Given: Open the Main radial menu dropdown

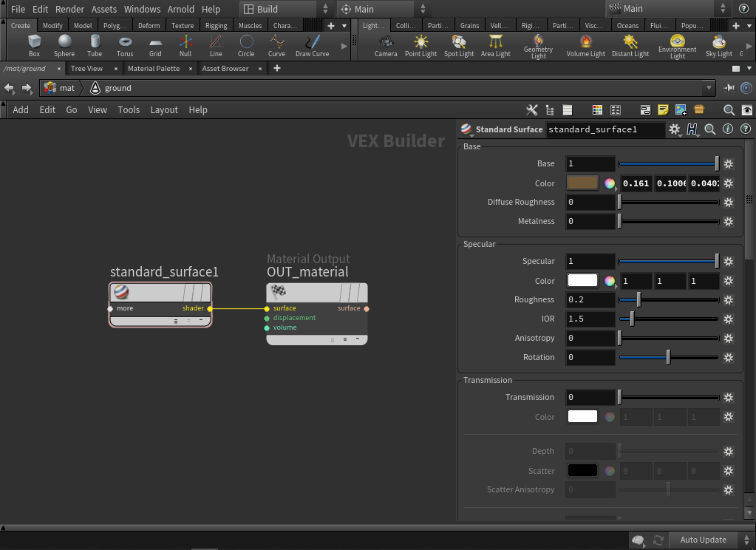Looking at the screenshot, I should 383,9.
